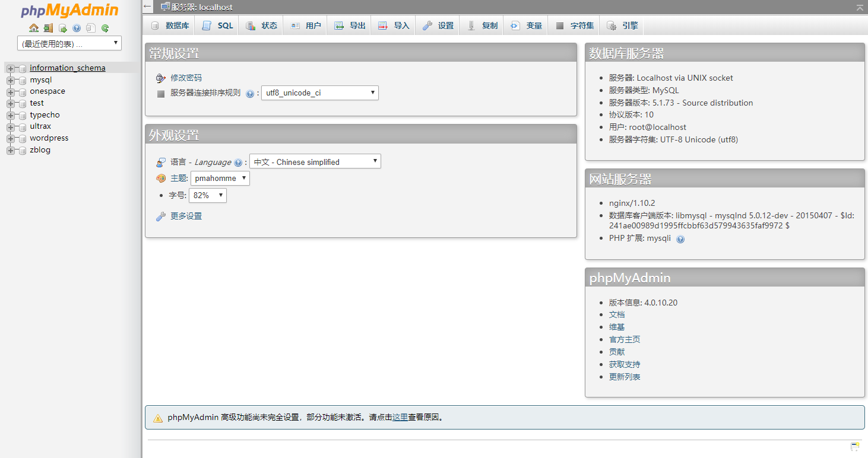Expand the wordpress database node
Image resolution: width=868 pixels, height=458 pixels.
(x=11, y=138)
